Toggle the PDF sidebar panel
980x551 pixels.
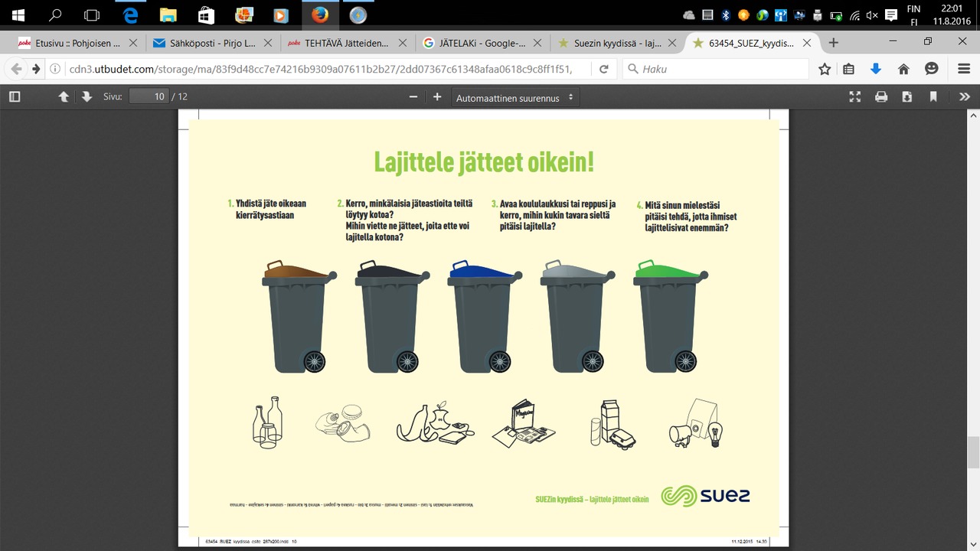15,97
